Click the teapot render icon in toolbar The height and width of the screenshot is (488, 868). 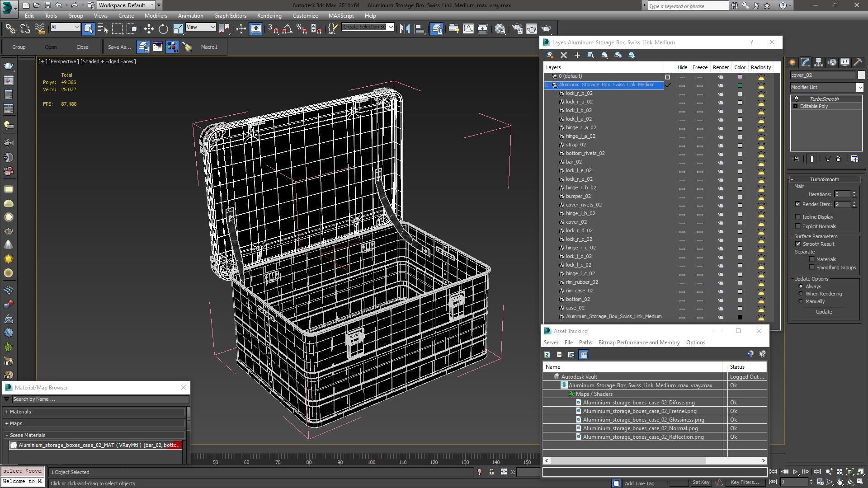coord(546,29)
